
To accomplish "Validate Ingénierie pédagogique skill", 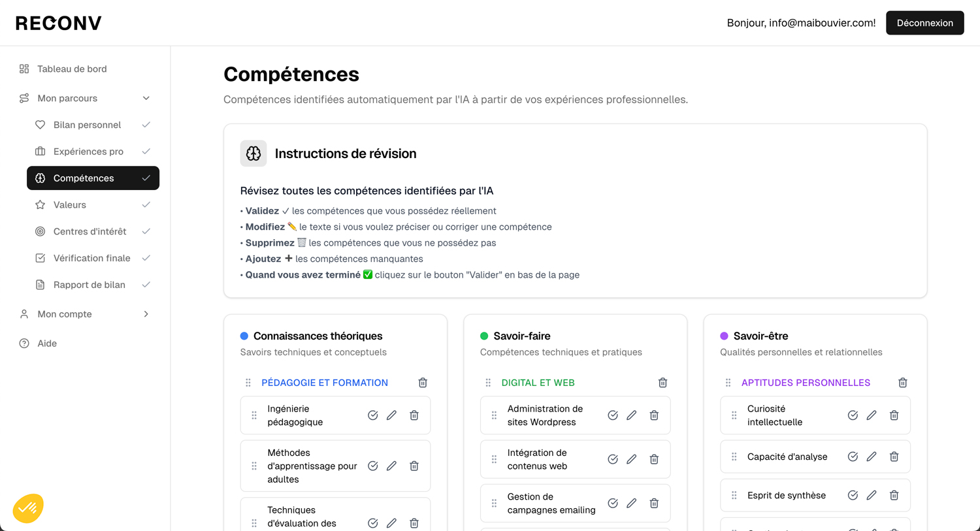I will tap(372, 415).
